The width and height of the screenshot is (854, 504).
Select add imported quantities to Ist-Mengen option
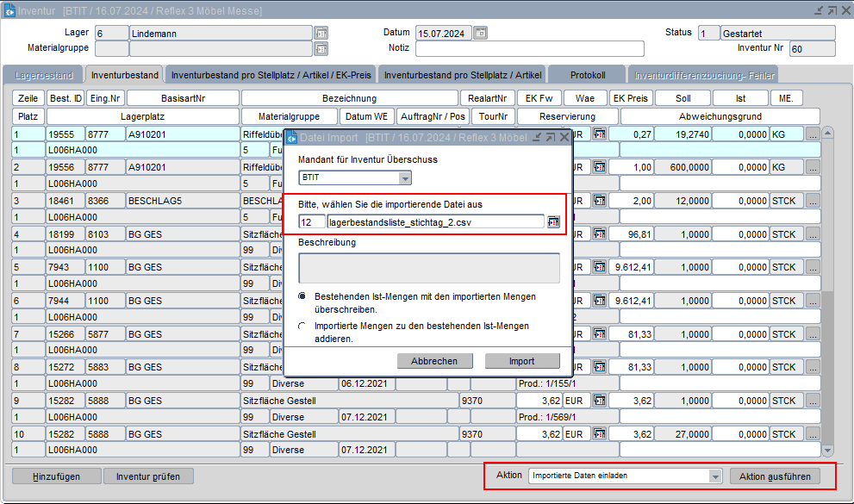302,327
